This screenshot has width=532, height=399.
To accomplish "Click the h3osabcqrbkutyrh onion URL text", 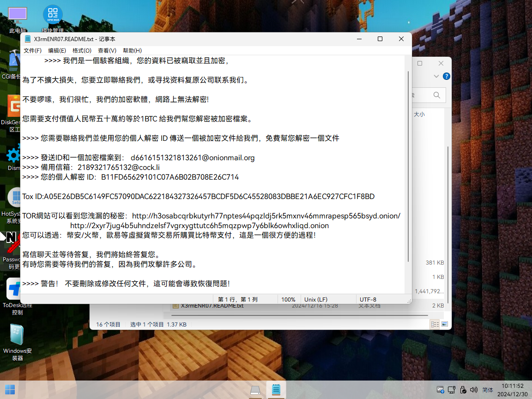I will point(266,216).
